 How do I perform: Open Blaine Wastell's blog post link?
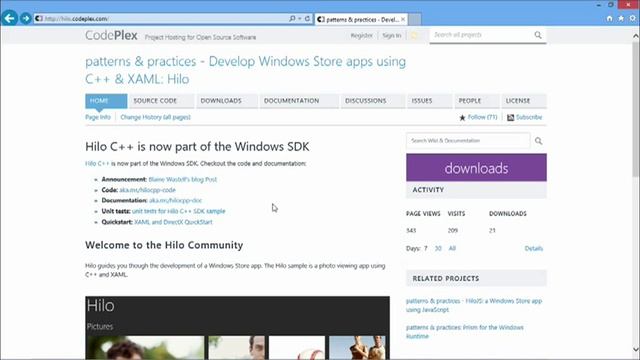click(x=182, y=179)
